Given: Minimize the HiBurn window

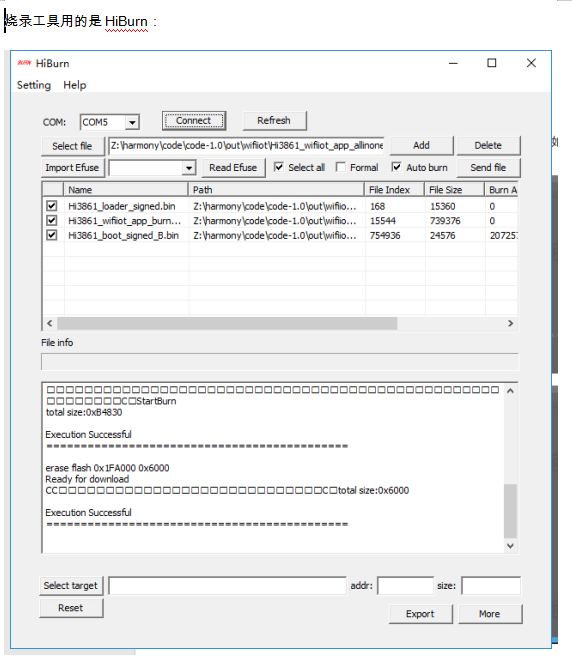Looking at the screenshot, I should pyautogui.click(x=453, y=63).
